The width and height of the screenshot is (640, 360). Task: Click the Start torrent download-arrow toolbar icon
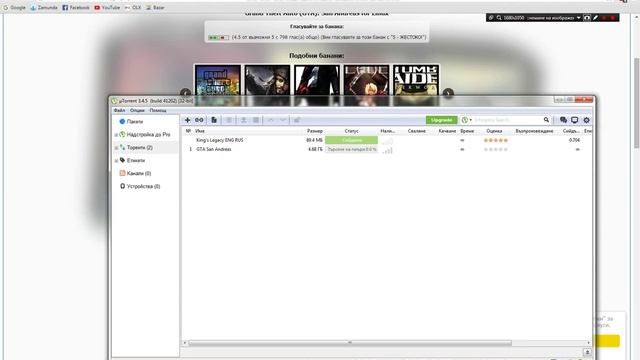244,120
